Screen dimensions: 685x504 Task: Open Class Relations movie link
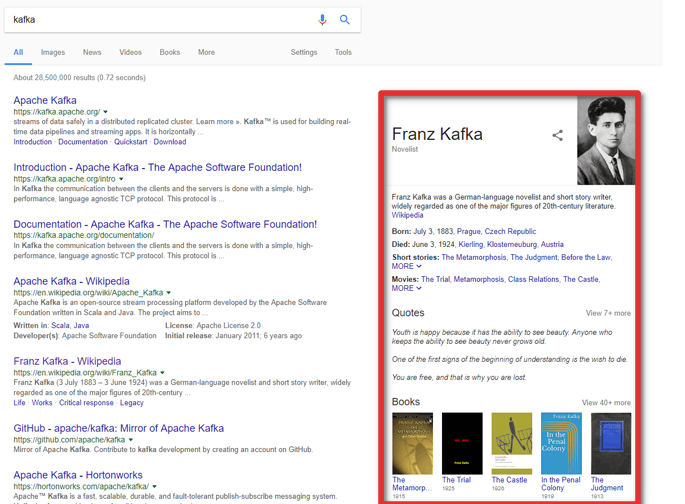[533, 280]
